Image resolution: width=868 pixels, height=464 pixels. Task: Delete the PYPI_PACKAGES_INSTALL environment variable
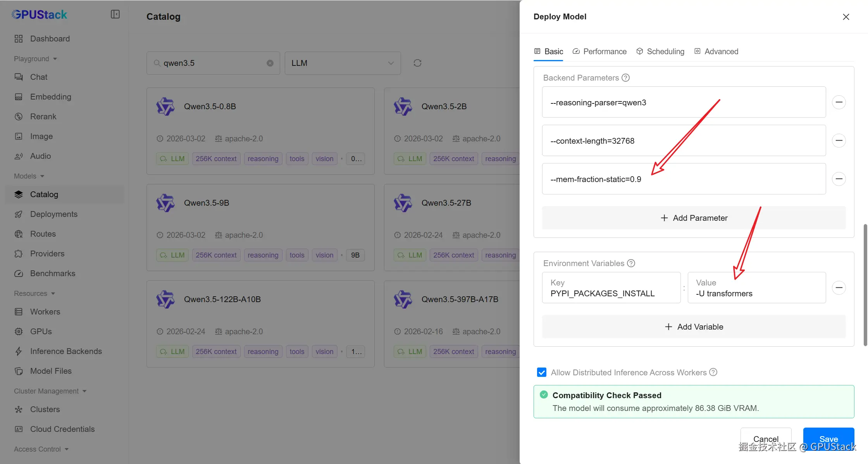pyautogui.click(x=839, y=287)
